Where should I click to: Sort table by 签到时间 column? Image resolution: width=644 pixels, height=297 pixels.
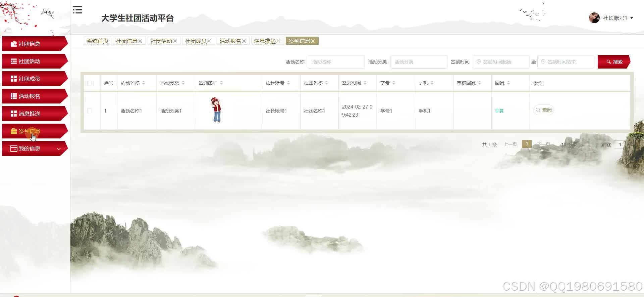(x=365, y=83)
